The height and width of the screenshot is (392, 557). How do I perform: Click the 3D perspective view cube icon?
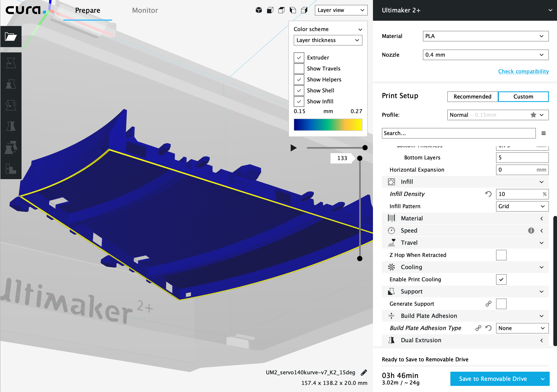coord(259,10)
